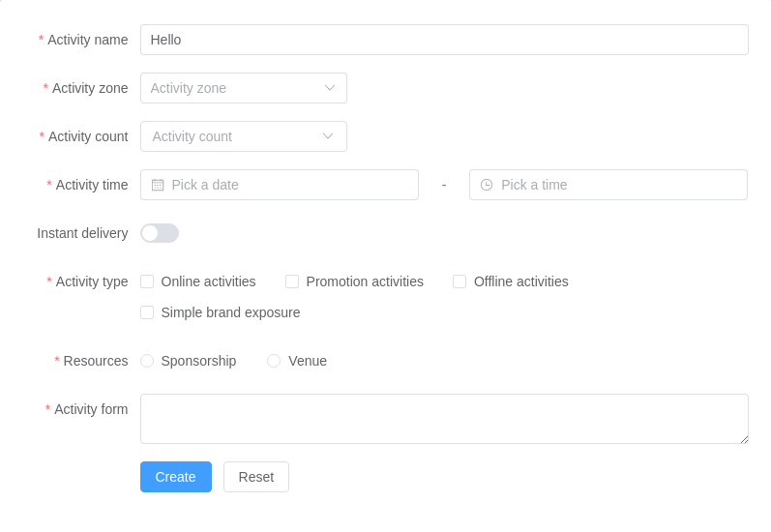This screenshot has width=771, height=532.
Task: Toggle the Instant delivery switch
Action: pos(160,233)
